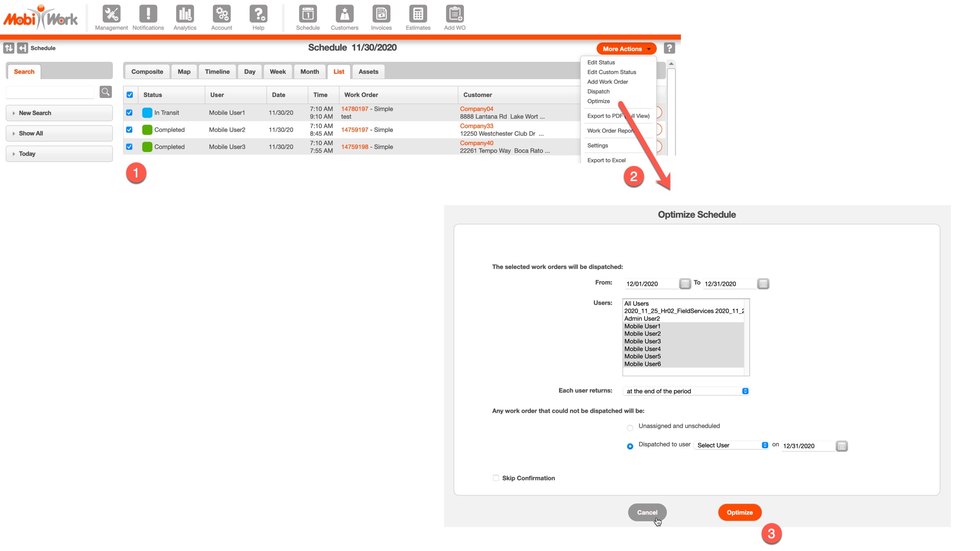This screenshot has height=551, width=980.
Task: Uncheck the In Transit work order row
Action: pyautogui.click(x=129, y=113)
